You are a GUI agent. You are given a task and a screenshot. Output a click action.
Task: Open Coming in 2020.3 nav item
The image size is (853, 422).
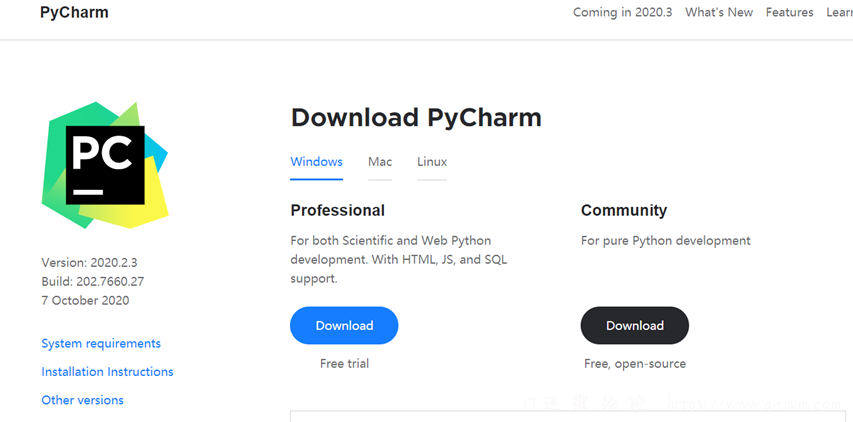pyautogui.click(x=622, y=12)
